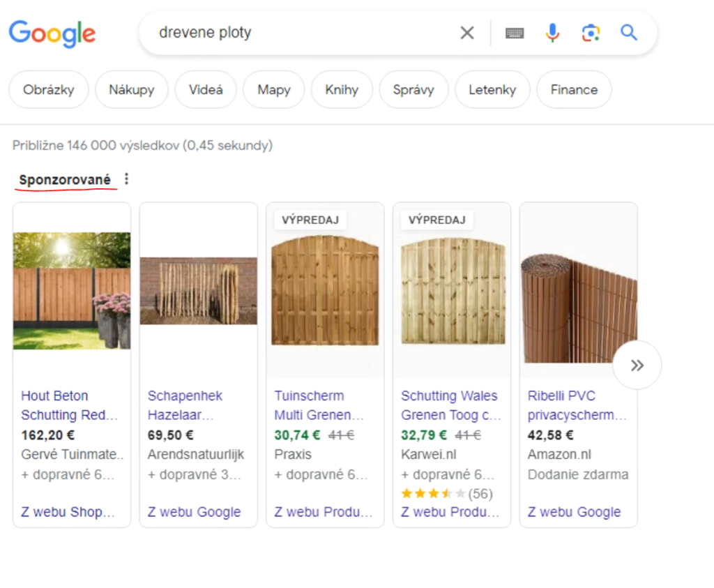Open the on-screen keyboard icon

(515, 33)
